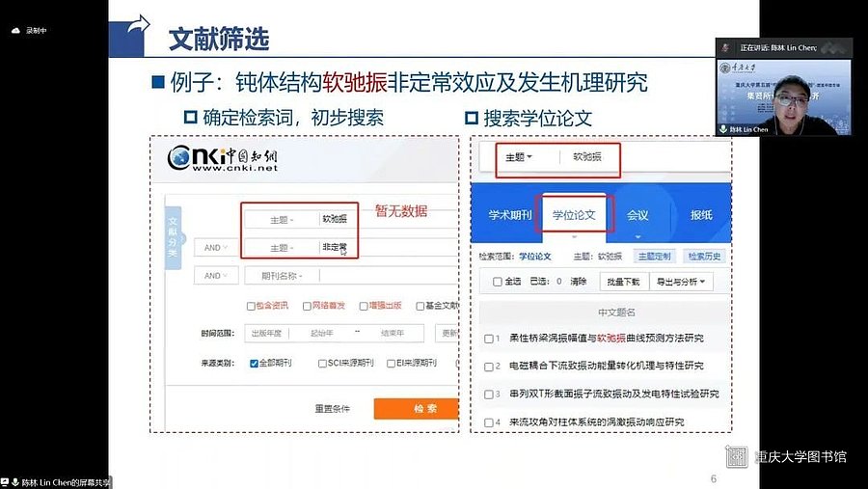868x489 pixels.
Task: Click the 结束年 input field
Action: pyautogui.click(x=393, y=333)
